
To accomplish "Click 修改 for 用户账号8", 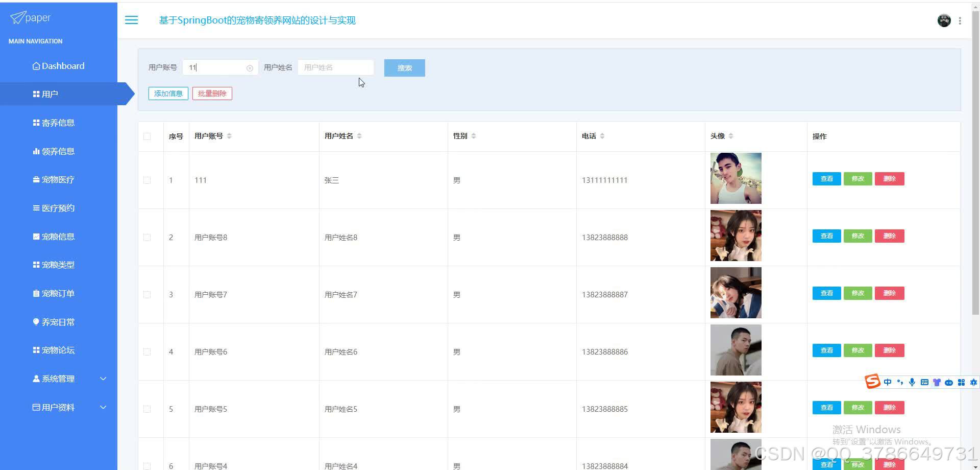I will 857,236.
